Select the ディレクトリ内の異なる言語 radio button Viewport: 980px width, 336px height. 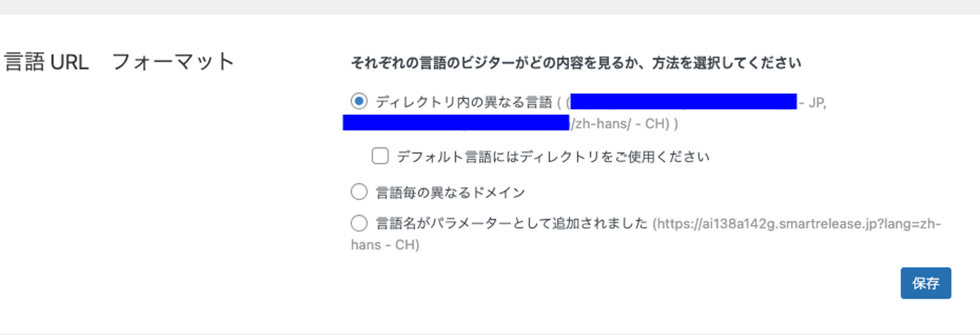(359, 102)
